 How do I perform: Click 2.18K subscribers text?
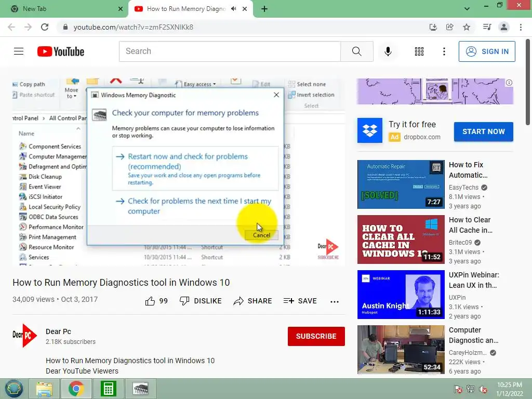point(71,342)
